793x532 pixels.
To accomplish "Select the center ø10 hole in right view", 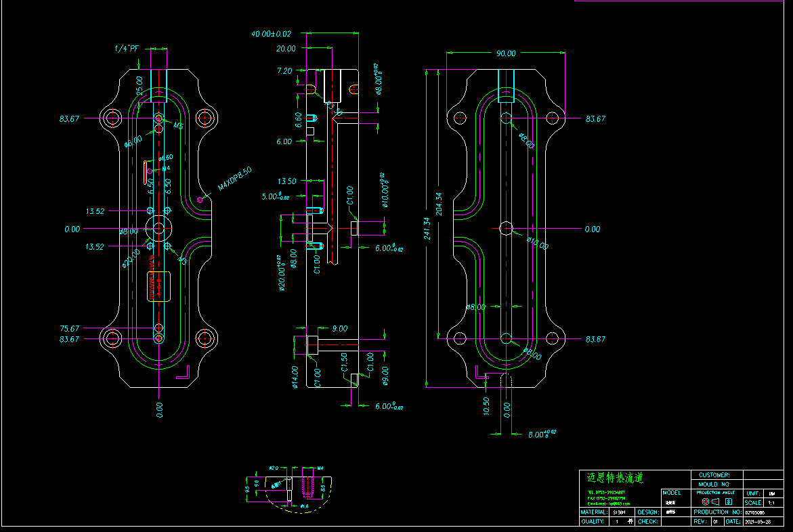I will (x=506, y=229).
